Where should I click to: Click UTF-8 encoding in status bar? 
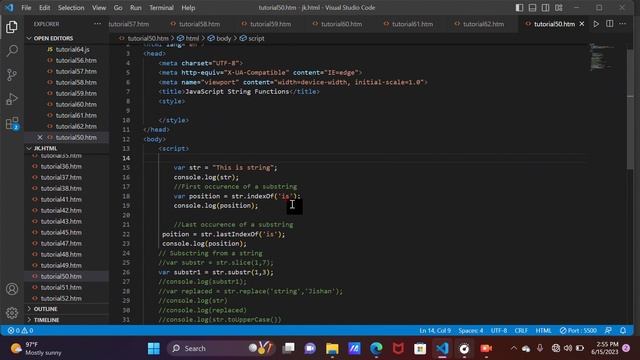coord(499,331)
